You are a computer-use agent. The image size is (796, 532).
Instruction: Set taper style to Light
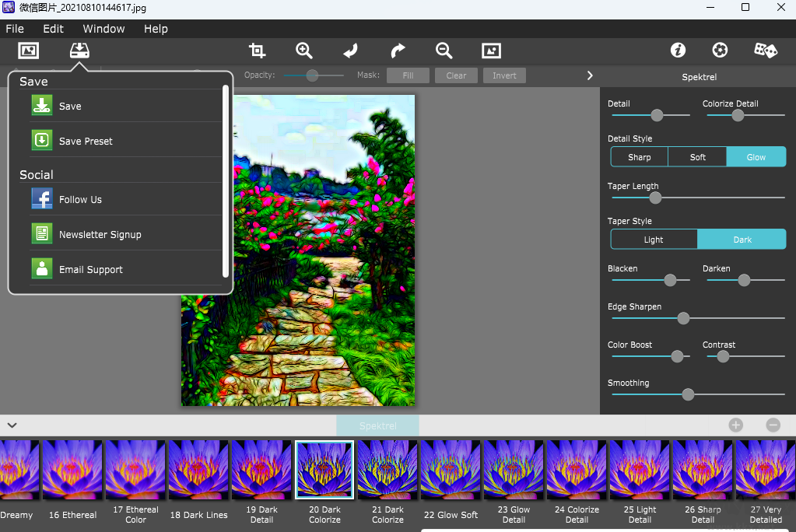coord(654,240)
